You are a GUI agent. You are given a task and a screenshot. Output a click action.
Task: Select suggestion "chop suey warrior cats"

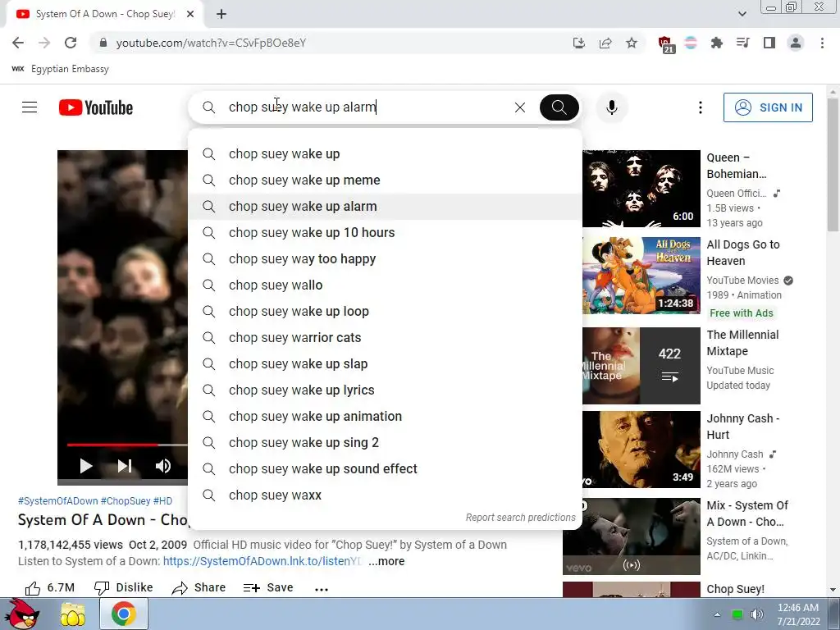click(386, 337)
